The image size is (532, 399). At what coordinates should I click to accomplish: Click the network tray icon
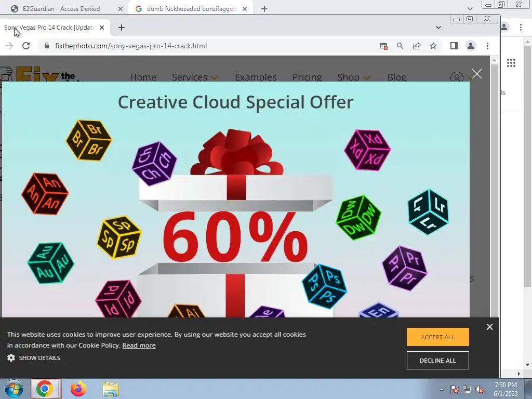pyautogui.click(x=467, y=390)
